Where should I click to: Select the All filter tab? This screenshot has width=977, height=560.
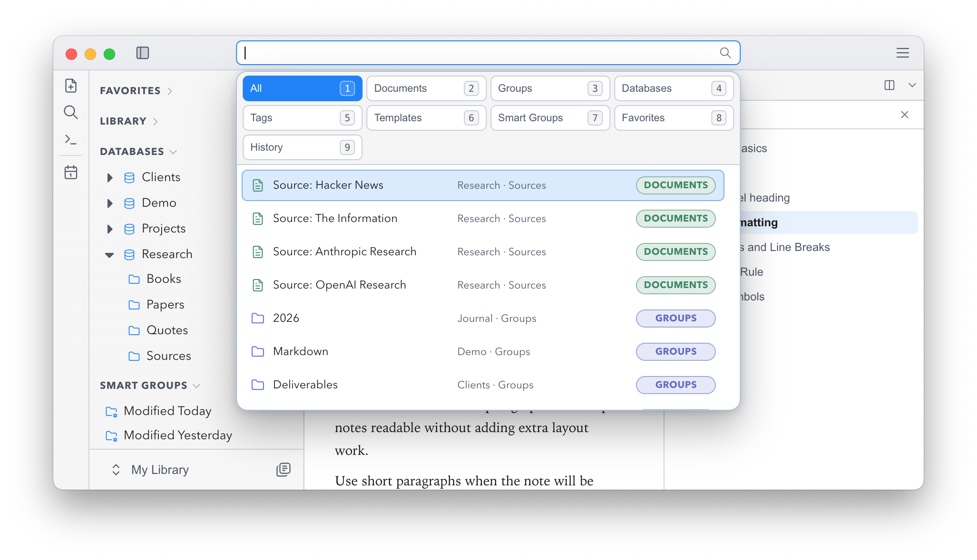coord(303,88)
